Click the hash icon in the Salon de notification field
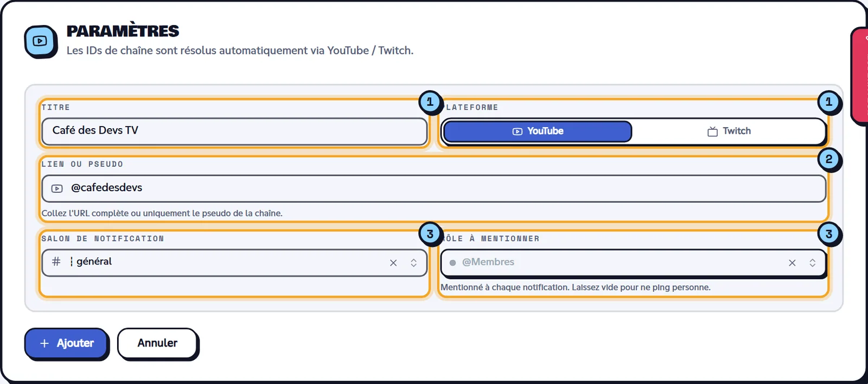868x384 pixels. click(56, 262)
